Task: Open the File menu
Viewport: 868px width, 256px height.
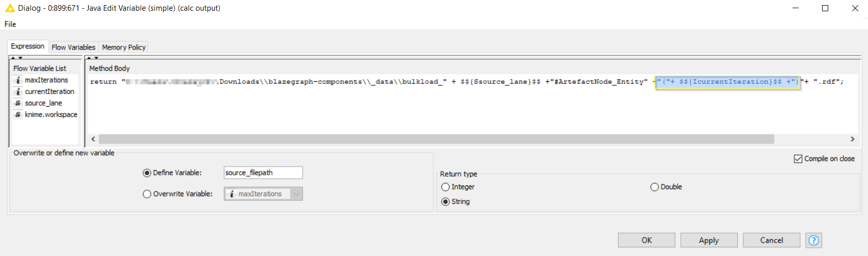Action: pyautogui.click(x=10, y=24)
